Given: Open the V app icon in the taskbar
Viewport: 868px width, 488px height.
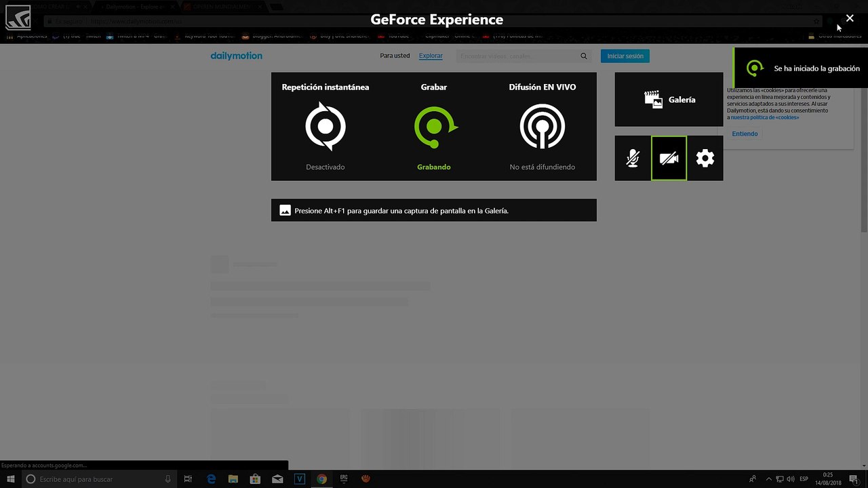Looking at the screenshot, I should pyautogui.click(x=300, y=479).
